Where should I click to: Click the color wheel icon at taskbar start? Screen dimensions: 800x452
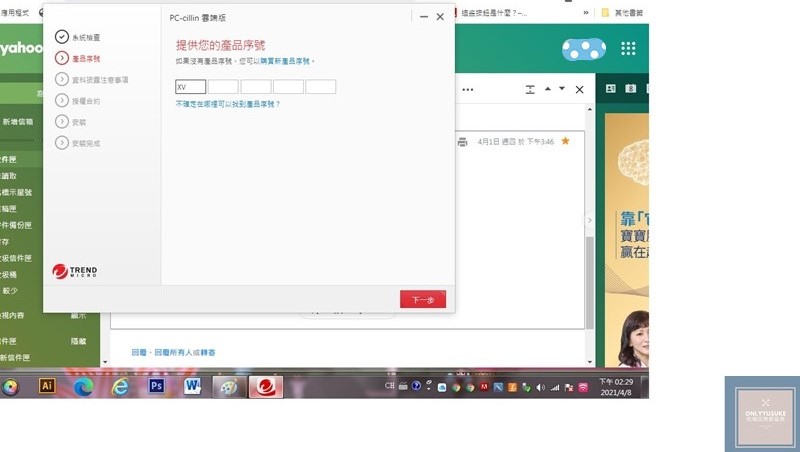10,387
